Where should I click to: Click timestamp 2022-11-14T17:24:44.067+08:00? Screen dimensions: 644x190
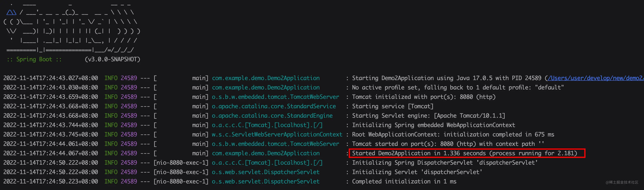[x=51, y=153]
